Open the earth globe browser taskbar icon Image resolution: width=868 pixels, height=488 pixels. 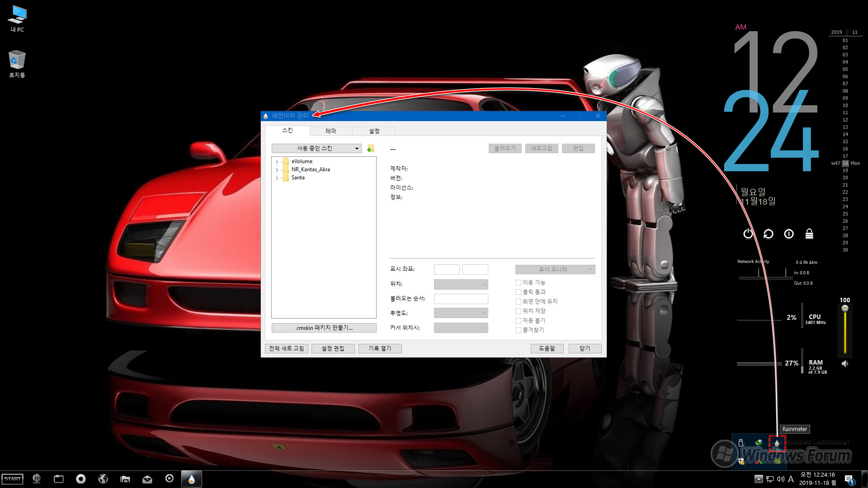tap(103, 479)
